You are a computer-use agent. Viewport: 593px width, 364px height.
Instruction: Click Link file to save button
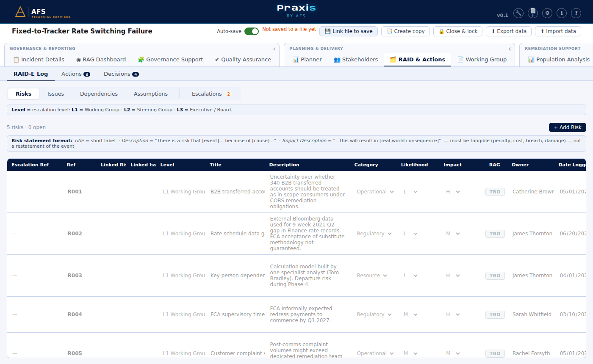point(349,31)
